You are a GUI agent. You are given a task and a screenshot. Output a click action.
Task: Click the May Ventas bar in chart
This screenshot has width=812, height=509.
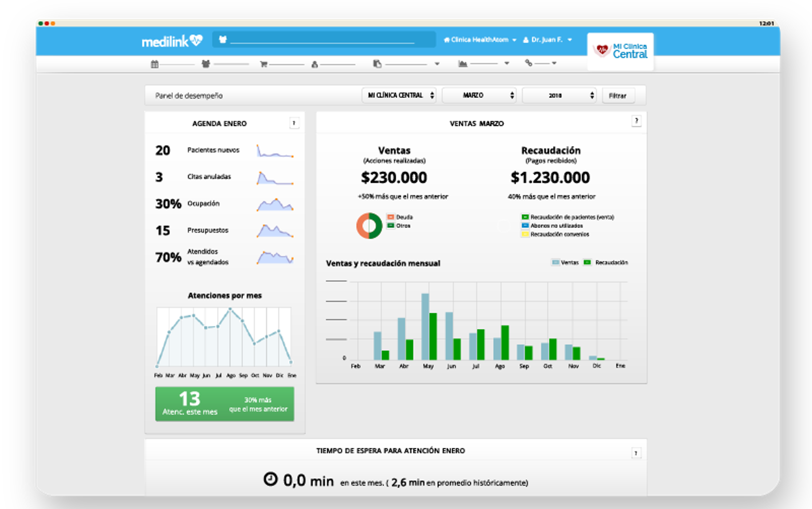pos(425,327)
